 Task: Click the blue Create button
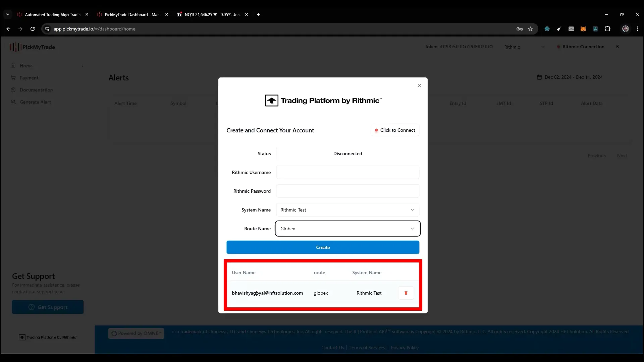pyautogui.click(x=323, y=247)
